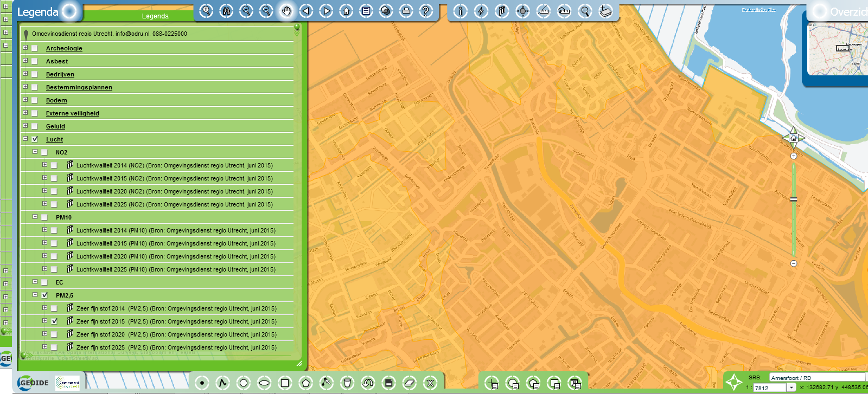
Task: Activate the identify info tool
Action: point(460,11)
